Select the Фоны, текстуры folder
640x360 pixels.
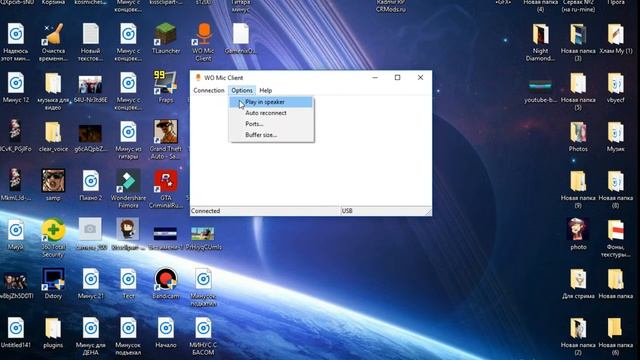[x=616, y=238]
